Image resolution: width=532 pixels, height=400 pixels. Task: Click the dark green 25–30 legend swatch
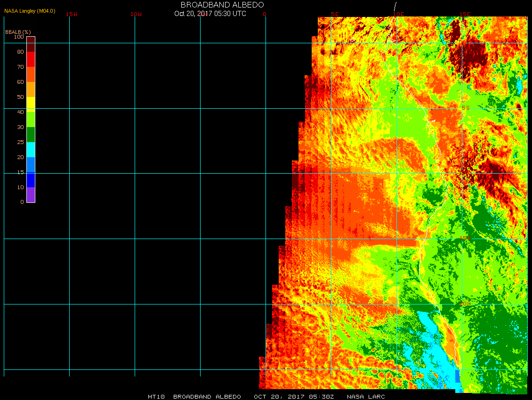pyautogui.click(x=31, y=135)
